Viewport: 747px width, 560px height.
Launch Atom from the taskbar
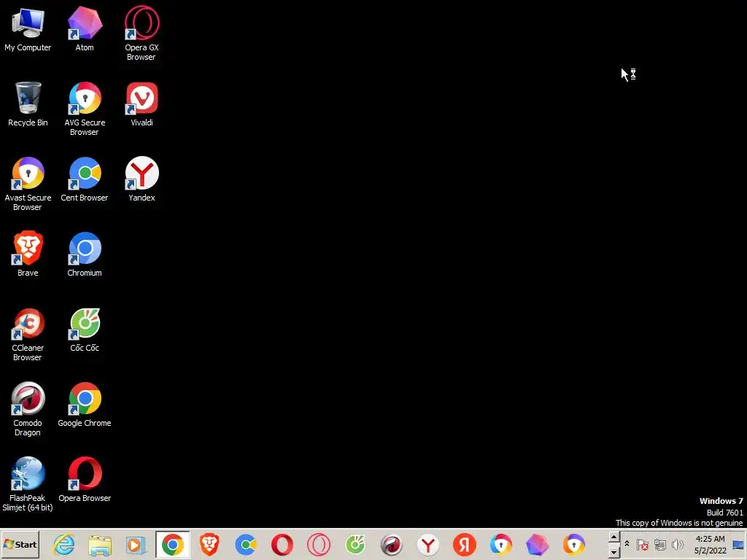[x=538, y=545]
